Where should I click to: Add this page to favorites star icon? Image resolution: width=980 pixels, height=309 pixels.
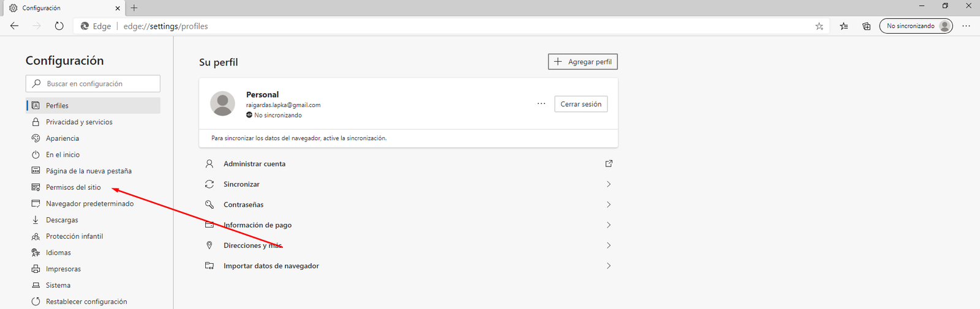[x=819, y=26]
